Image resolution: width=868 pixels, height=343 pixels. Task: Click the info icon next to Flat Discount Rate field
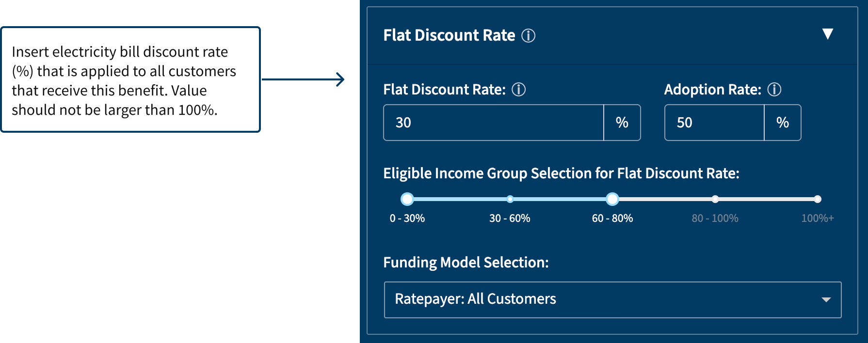coord(519,89)
